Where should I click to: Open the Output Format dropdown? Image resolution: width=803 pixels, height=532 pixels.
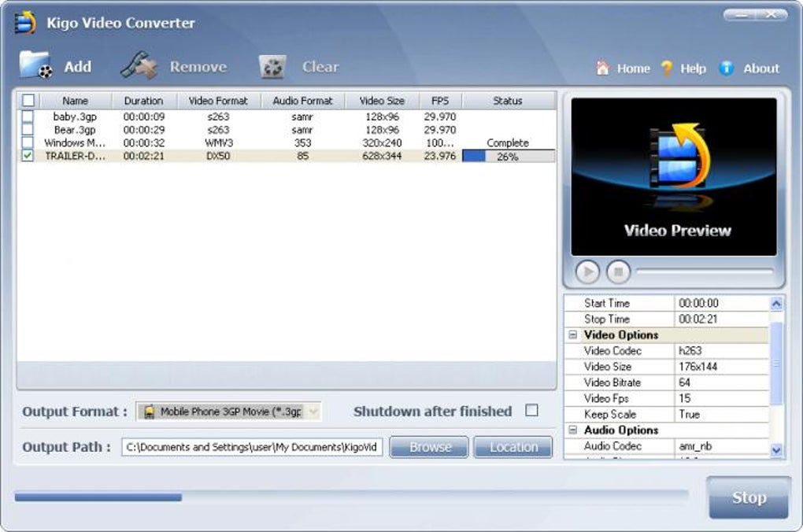pyautogui.click(x=313, y=412)
